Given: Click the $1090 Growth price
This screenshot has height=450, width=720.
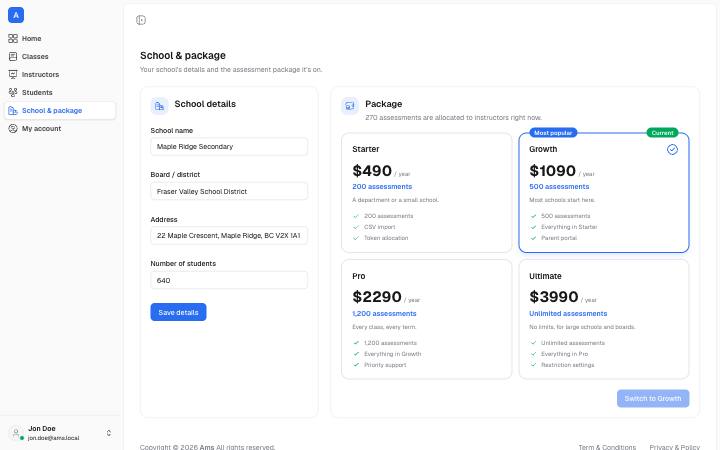Looking at the screenshot, I should [x=552, y=171].
